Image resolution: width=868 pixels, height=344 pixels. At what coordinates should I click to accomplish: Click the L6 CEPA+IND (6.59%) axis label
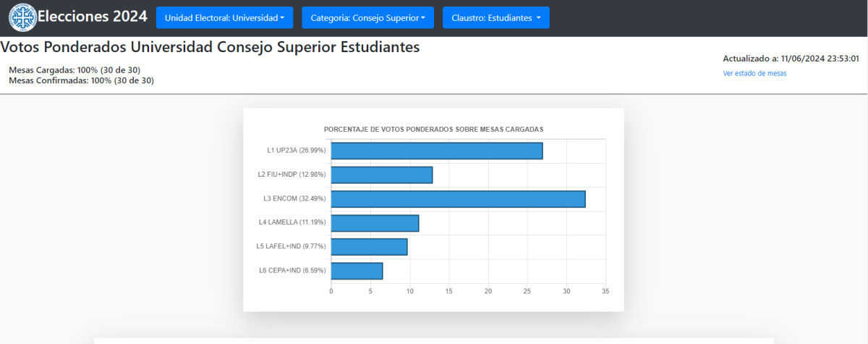coord(292,271)
